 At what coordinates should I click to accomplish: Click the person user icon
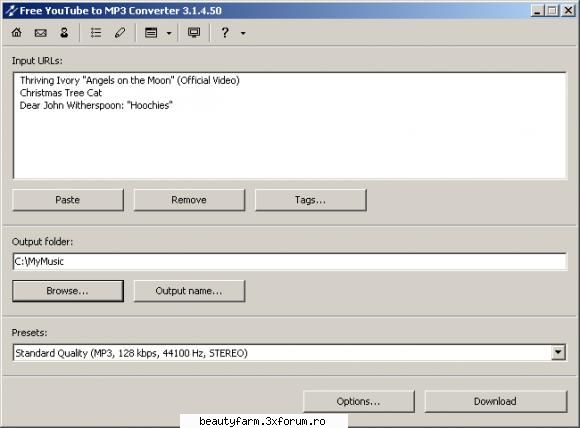(x=64, y=33)
